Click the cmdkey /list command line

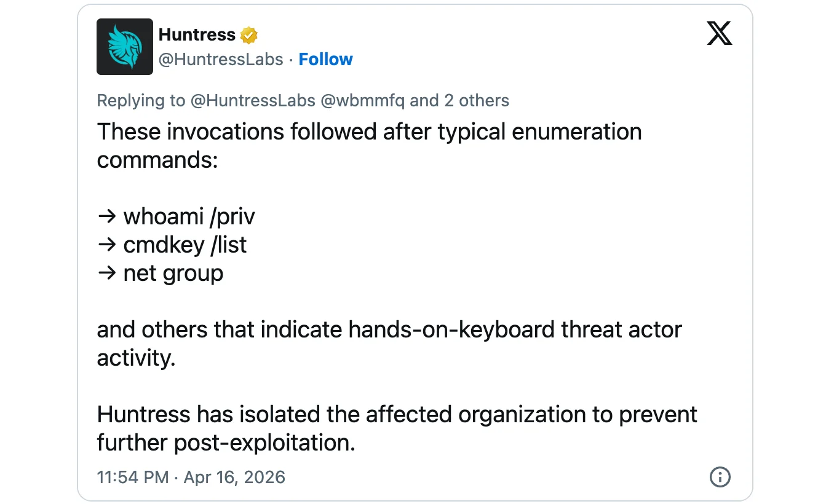click(x=185, y=245)
